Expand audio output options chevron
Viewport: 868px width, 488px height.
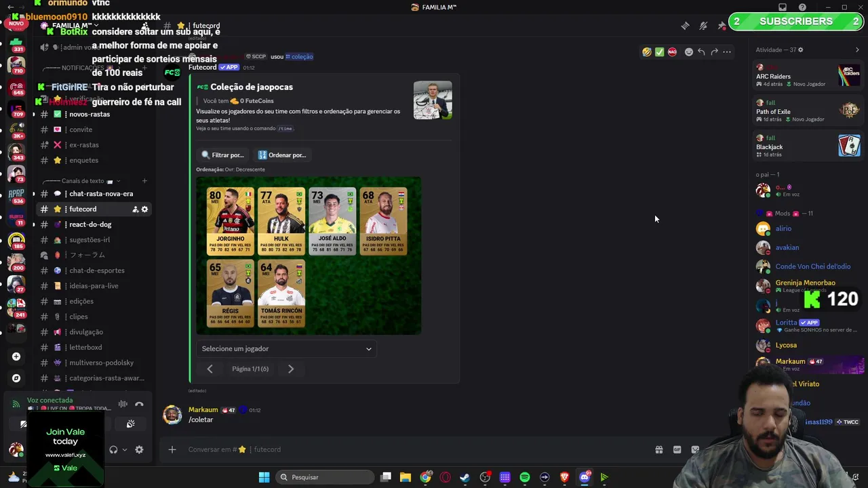point(125,449)
